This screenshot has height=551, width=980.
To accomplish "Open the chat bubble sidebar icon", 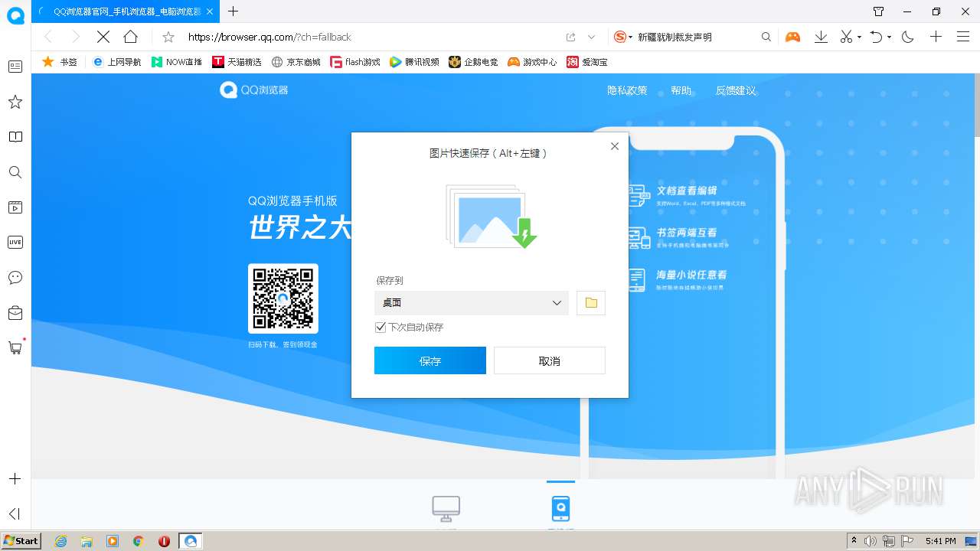I will pyautogui.click(x=15, y=277).
